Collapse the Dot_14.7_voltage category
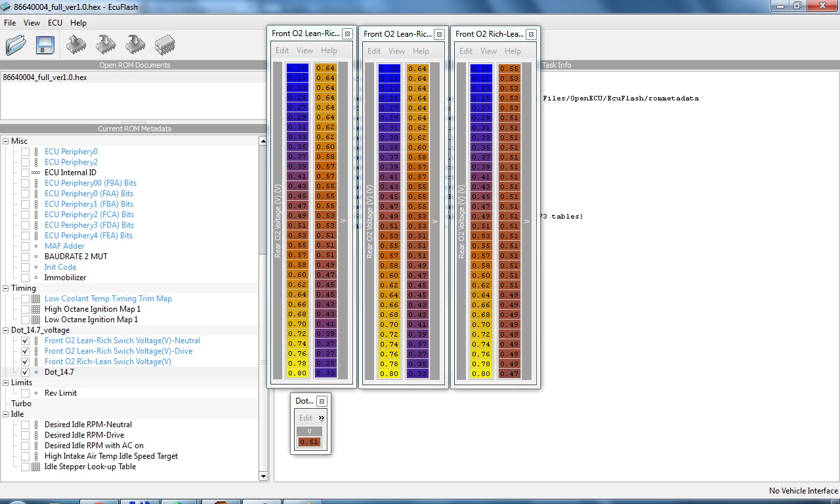The height and width of the screenshot is (504, 840). pyautogui.click(x=6, y=330)
